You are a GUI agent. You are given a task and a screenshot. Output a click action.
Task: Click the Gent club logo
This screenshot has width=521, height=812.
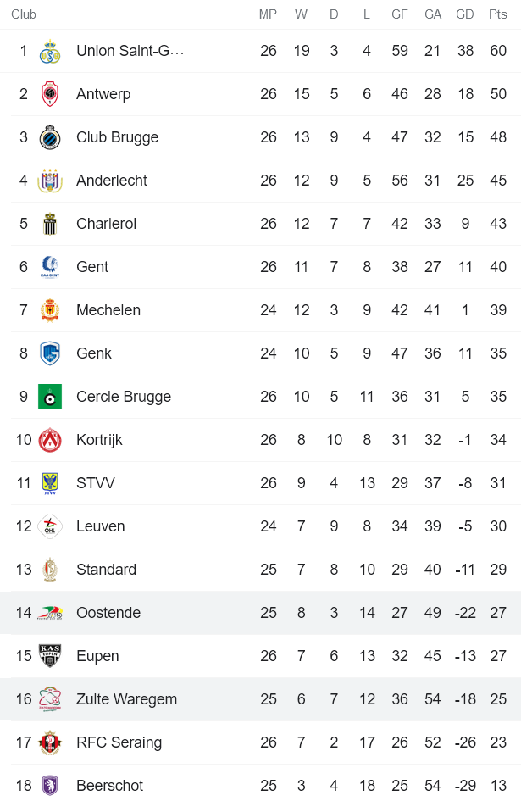50,267
